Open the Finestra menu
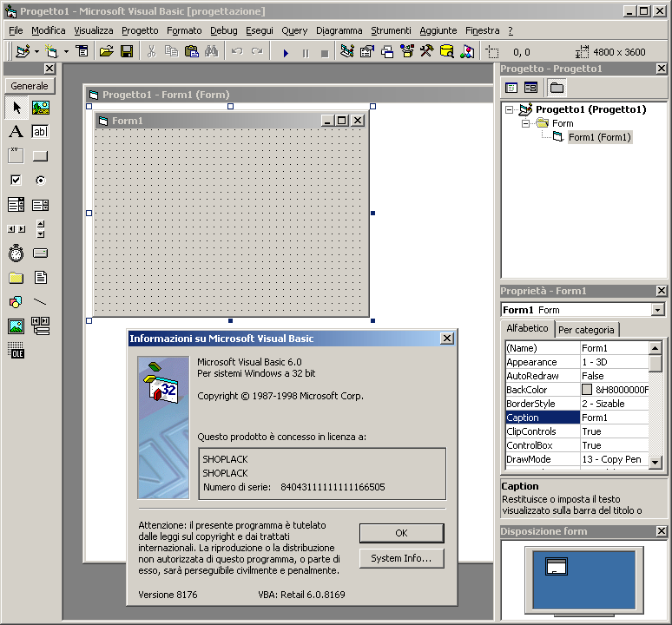The image size is (672, 625). click(x=483, y=31)
